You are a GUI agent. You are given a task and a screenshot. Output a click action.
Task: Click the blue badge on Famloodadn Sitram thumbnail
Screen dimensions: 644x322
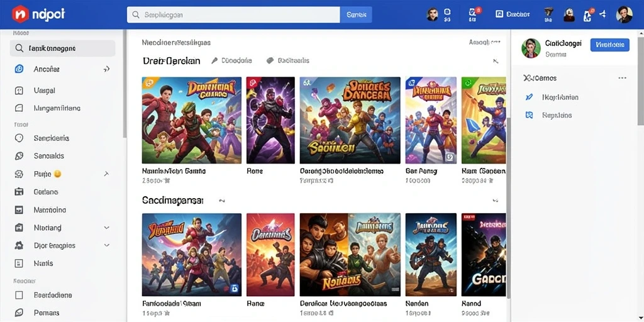pyautogui.click(x=235, y=288)
